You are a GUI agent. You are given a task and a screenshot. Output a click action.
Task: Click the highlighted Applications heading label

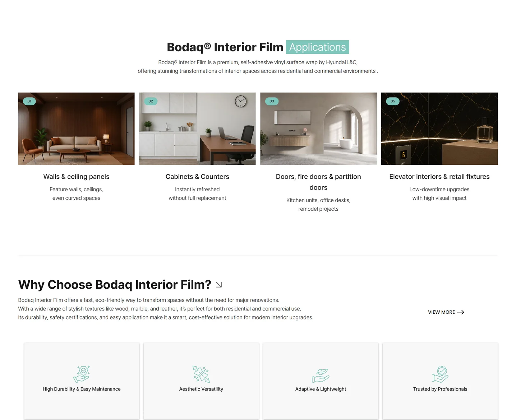pos(317,47)
